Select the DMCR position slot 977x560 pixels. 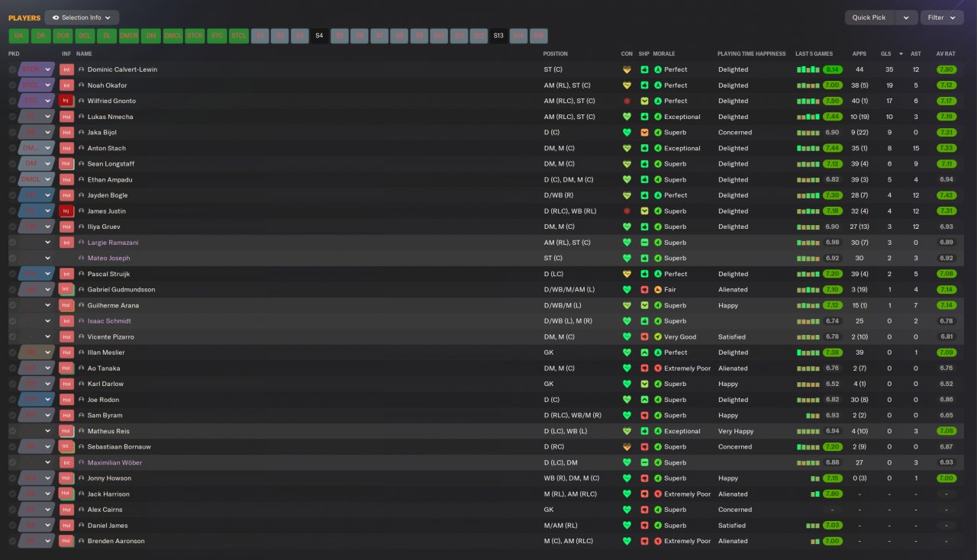tap(129, 36)
